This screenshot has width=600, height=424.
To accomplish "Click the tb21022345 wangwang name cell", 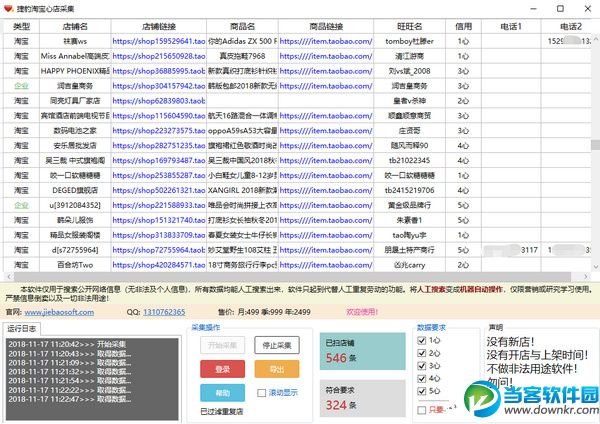I will pos(409,161).
